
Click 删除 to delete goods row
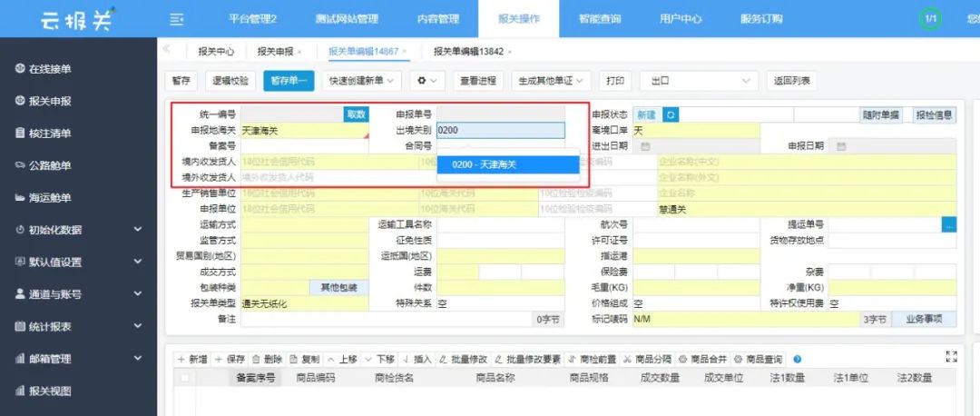(x=268, y=359)
